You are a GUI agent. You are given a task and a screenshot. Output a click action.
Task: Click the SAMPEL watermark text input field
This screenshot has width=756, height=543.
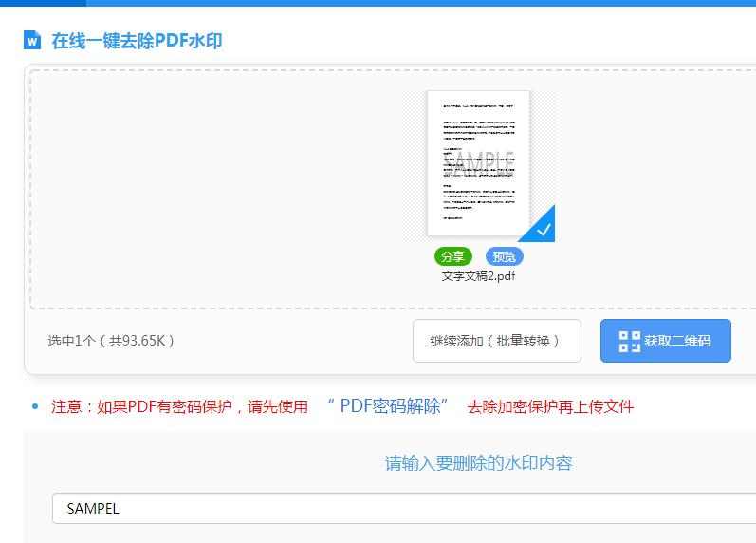tap(404, 508)
